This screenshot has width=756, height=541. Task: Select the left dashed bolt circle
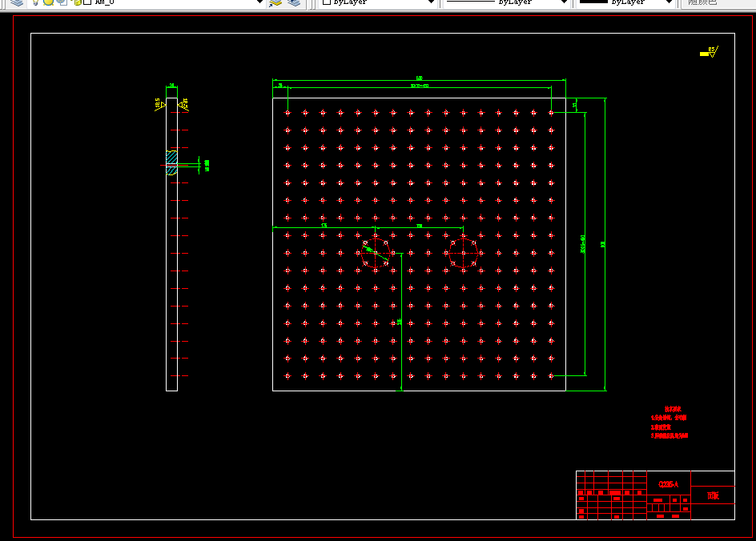coord(376,253)
